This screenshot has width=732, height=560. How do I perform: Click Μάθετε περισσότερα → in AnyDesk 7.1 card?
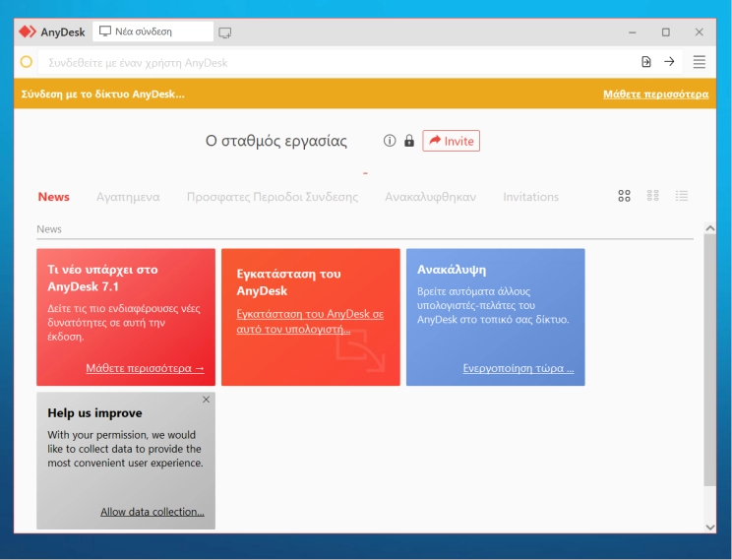(x=145, y=368)
